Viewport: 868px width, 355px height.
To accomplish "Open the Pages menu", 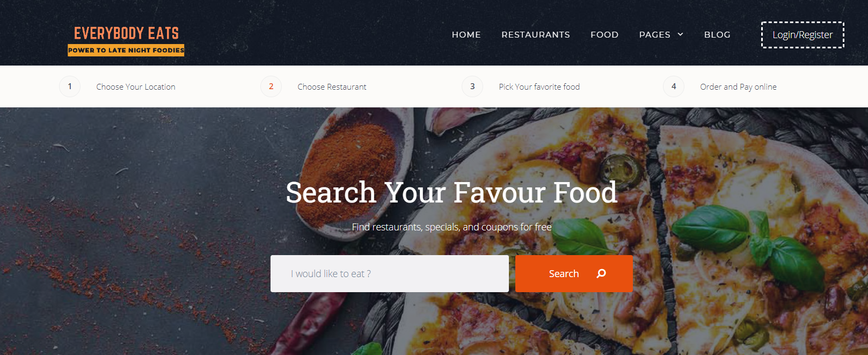I will coord(655,34).
